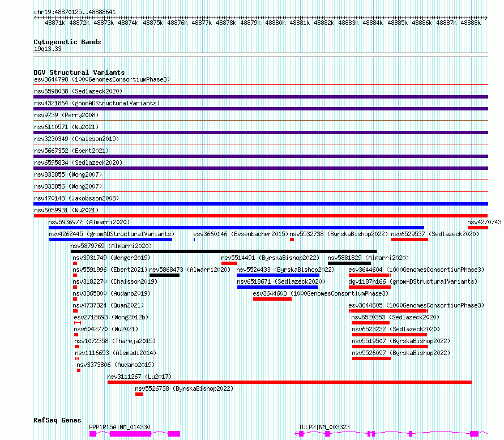
Task: Click nsv5514491 ByrskaBishop2022 red bar
Action: click(x=229, y=263)
